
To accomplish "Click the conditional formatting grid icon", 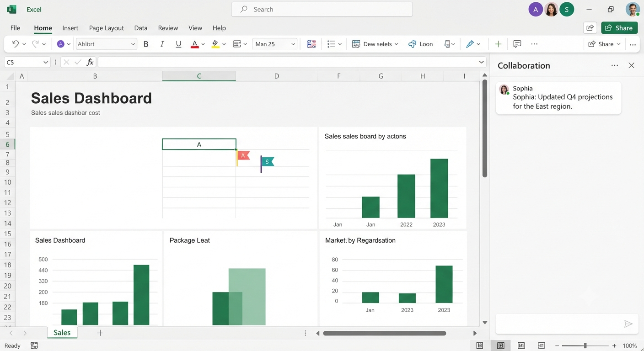I will 311,44.
